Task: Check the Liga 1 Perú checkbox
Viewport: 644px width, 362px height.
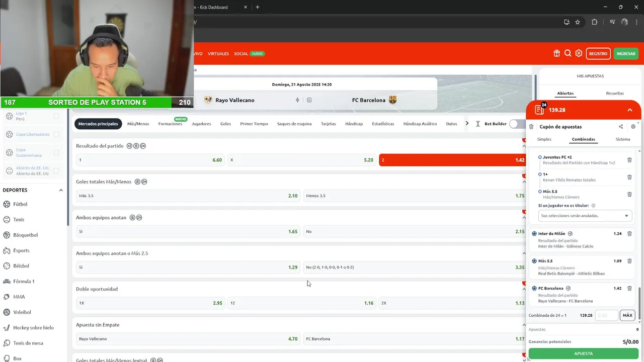Action: click(x=56, y=116)
